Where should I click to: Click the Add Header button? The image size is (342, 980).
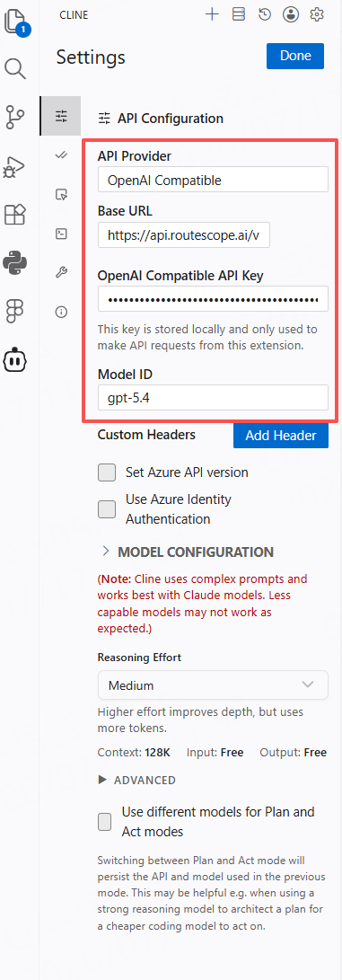[x=281, y=436]
